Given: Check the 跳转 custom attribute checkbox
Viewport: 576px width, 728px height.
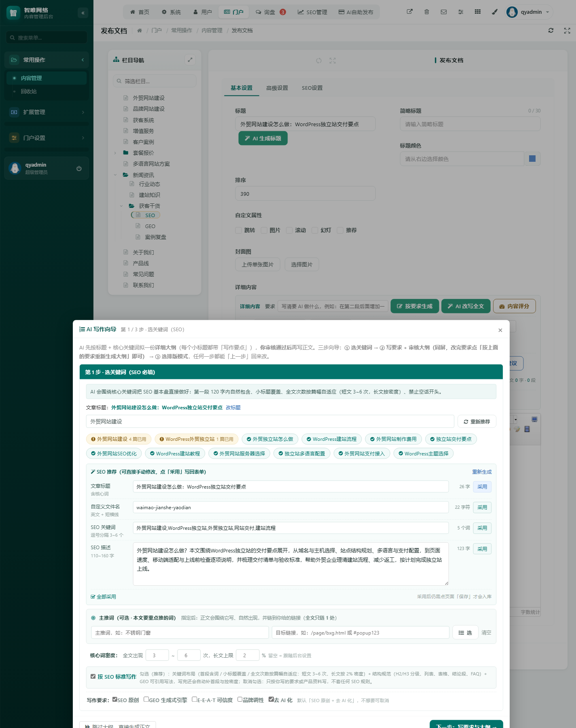Looking at the screenshot, I should (239, 230).
